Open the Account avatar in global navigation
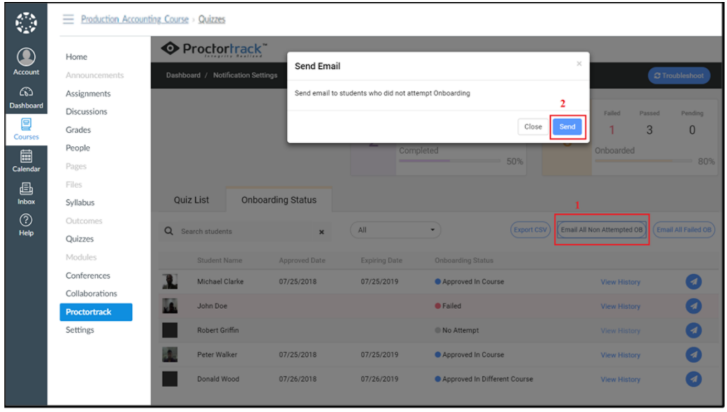The height and width of the screenshot is (412, 727). click(26, 62)
